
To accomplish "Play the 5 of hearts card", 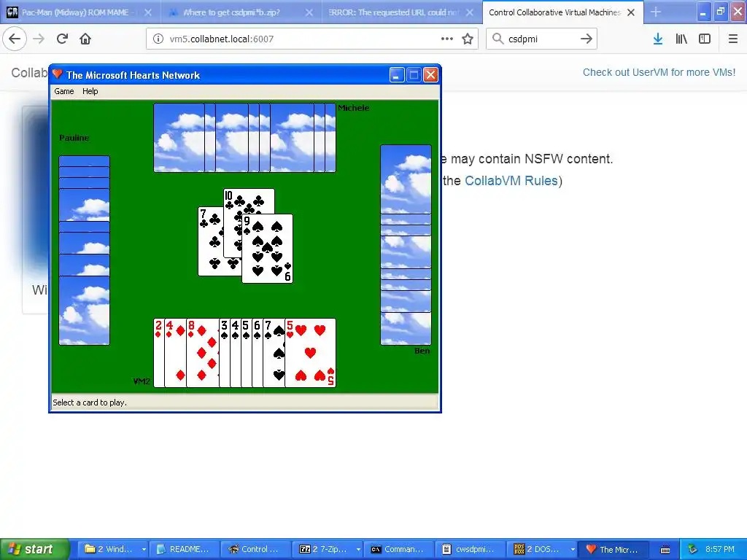I will pyautogui.click(x=310, y=353).
